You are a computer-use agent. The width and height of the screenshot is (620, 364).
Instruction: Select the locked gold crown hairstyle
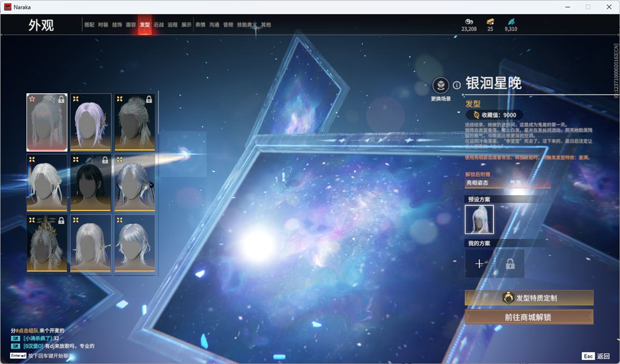pyautogui.click(x=47, y=243)
